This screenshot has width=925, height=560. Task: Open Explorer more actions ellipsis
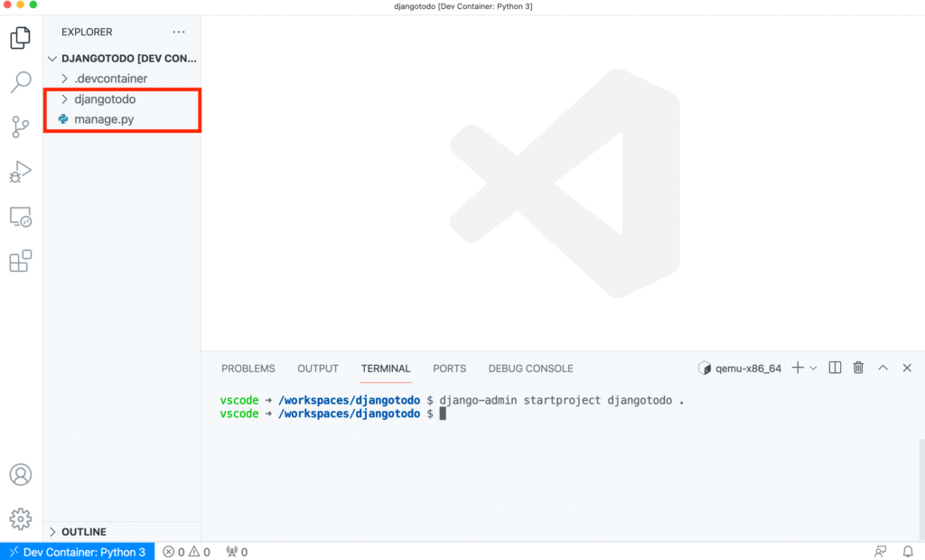click(179, 32)
